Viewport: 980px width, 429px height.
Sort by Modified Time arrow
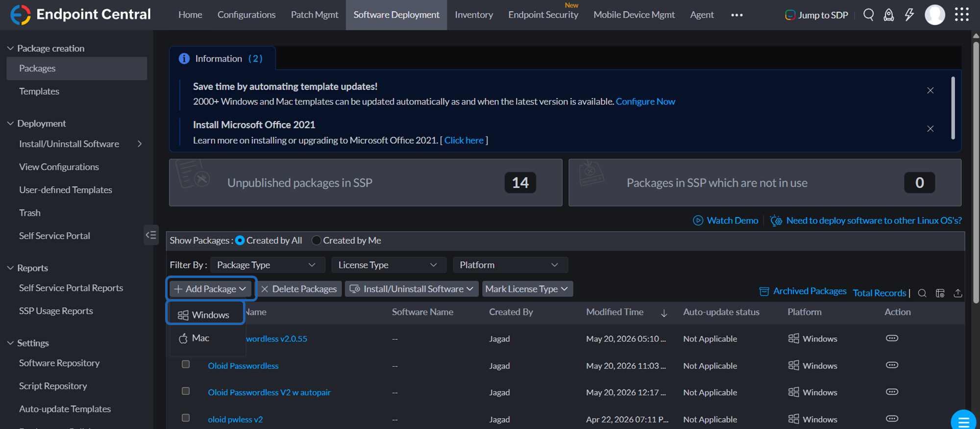click(664, 313)
